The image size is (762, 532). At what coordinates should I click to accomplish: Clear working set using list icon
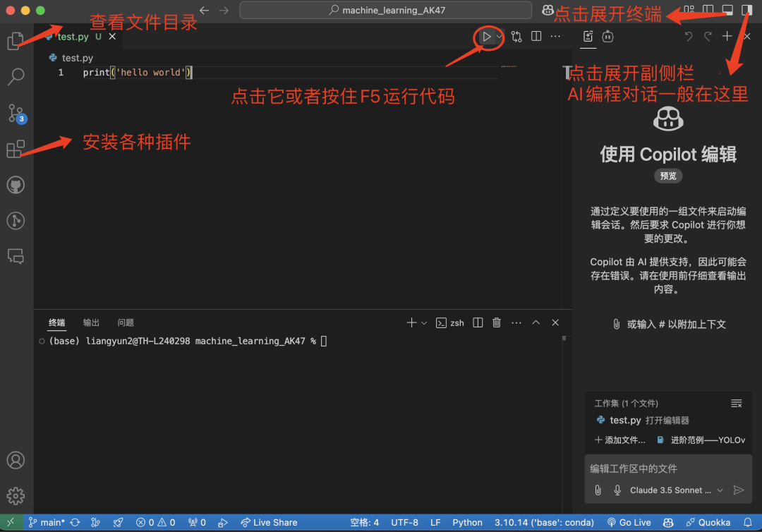coord(736,404)
